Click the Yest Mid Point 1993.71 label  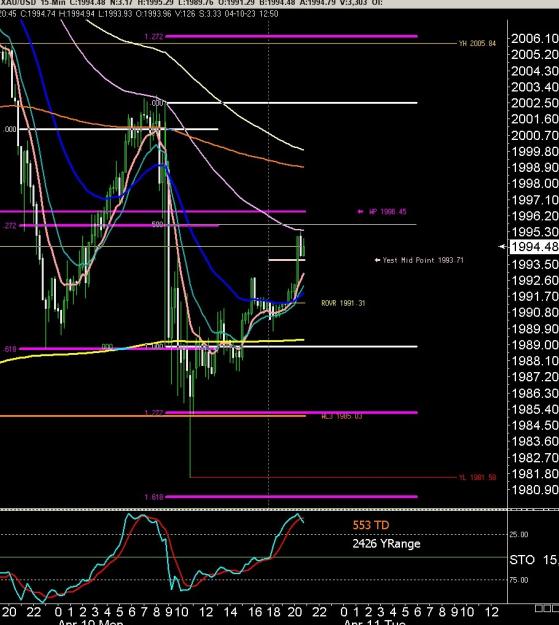pos(423,260)
